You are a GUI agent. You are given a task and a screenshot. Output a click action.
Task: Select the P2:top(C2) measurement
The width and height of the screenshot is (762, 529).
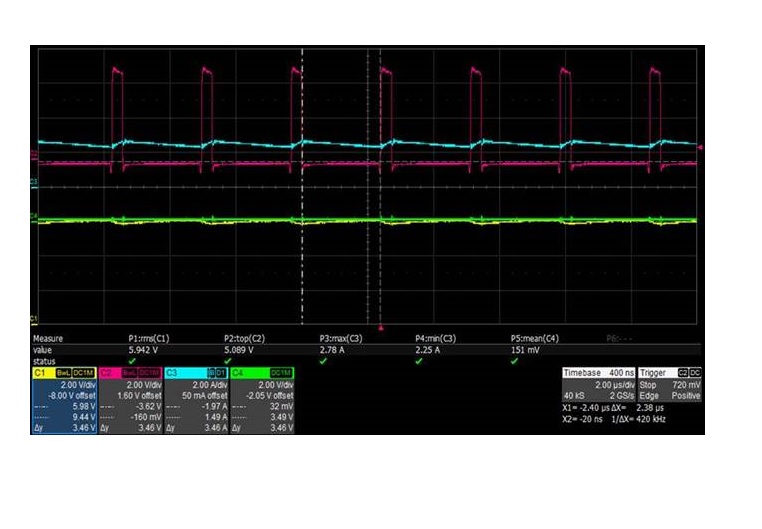pyautogui.click(x=244, y=339)
